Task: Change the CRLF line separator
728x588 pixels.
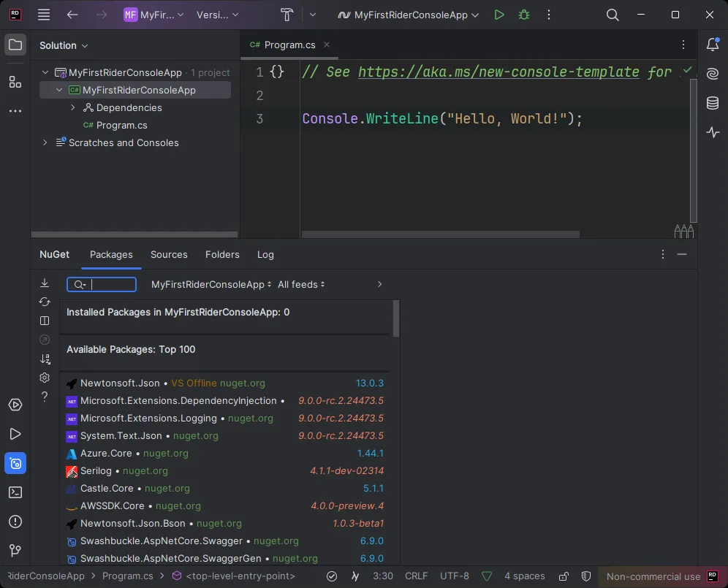Action: [x=416, y=576]
